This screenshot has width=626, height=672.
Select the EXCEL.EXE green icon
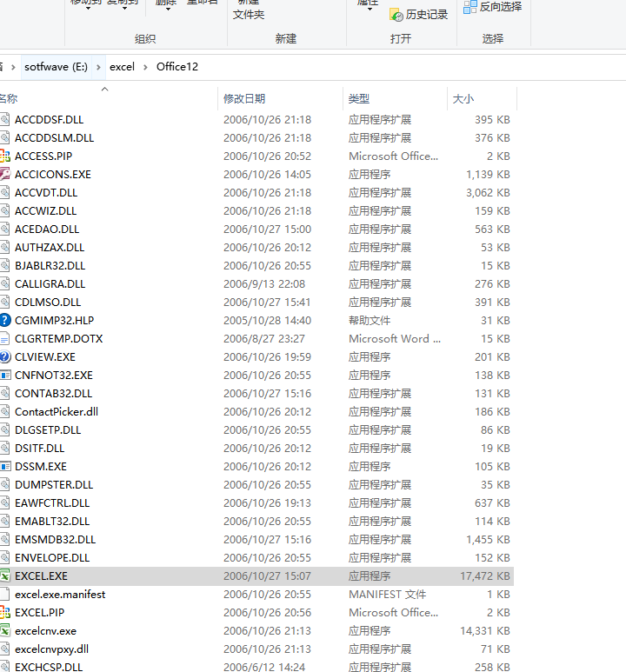[x=4, y=576]
